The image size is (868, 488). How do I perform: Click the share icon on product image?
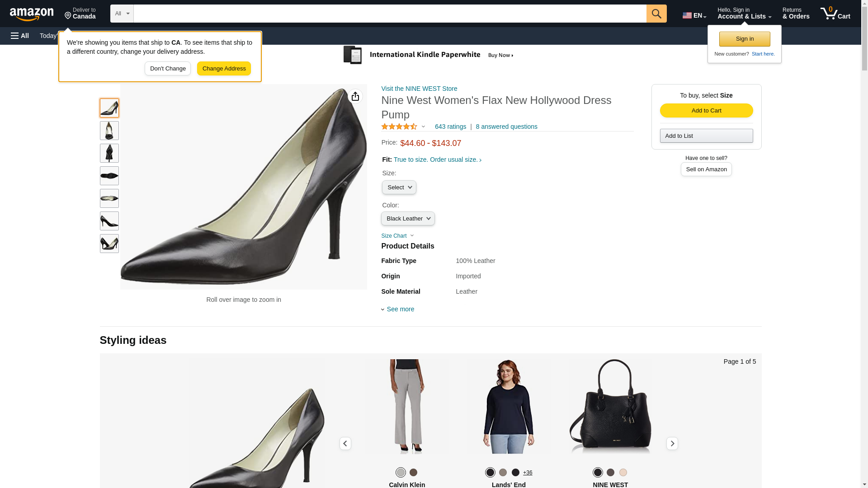pyautogui.click(x=355, y=96)
